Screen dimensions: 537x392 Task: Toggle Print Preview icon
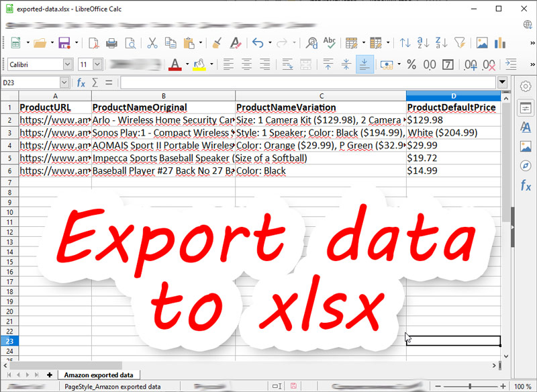tap(130, 43)
